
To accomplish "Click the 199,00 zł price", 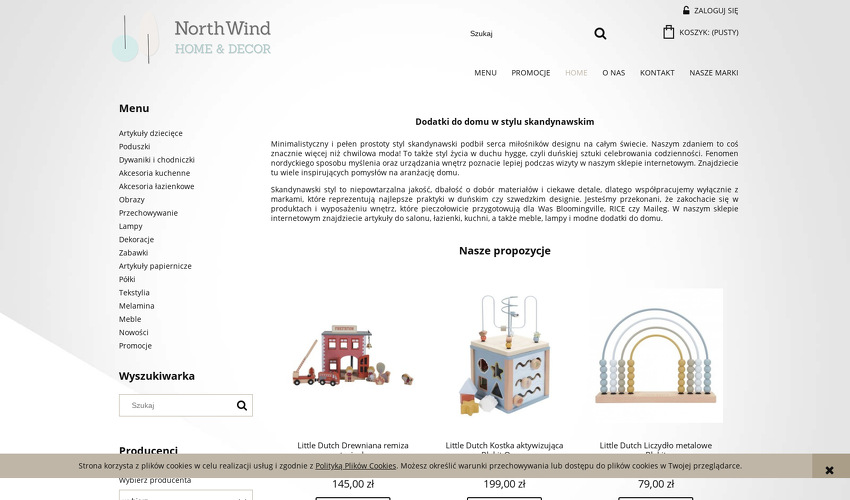I will 504,484.
